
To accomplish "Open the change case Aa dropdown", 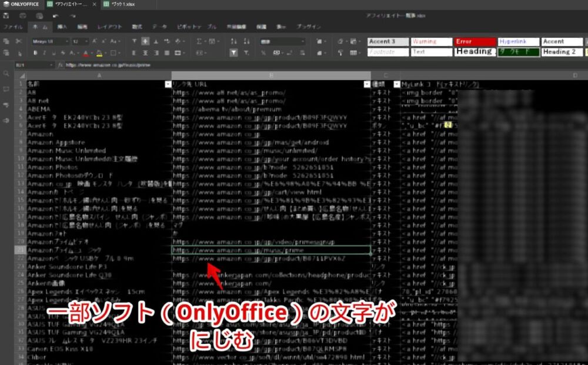I will 115,41.
